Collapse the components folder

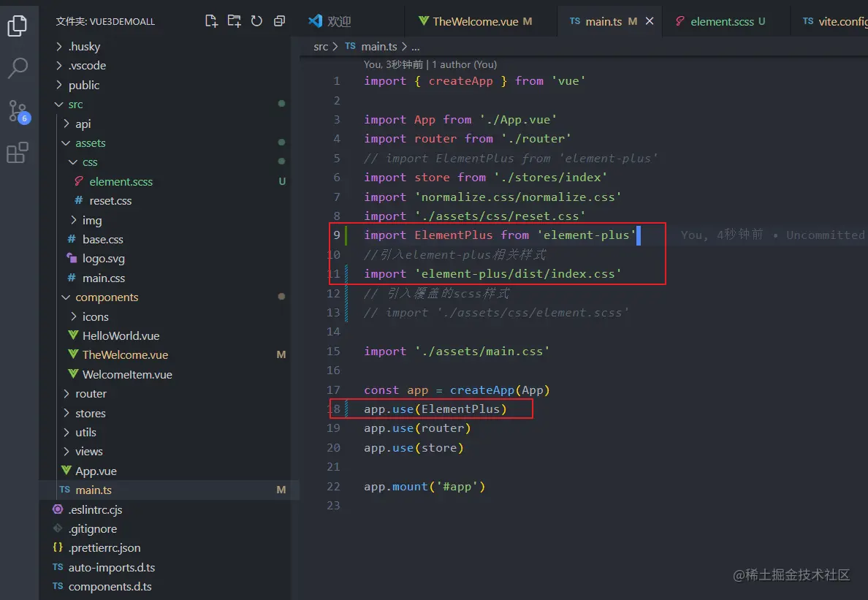[x=66, y=297]
